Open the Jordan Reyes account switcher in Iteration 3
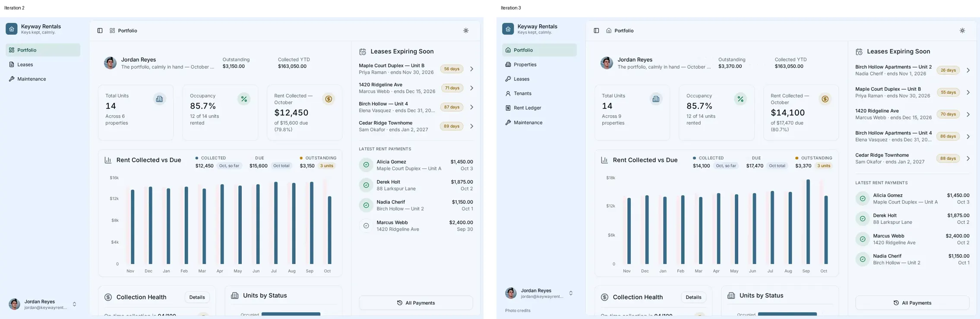 [539, 293]
